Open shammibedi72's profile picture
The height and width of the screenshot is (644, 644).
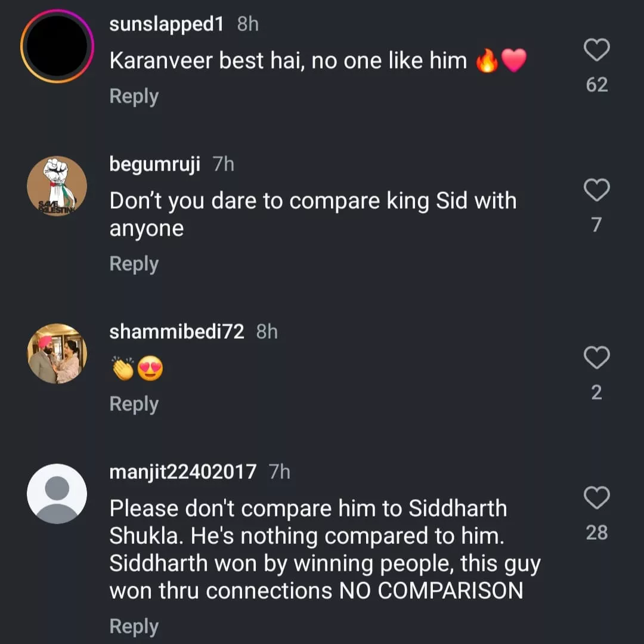(x=57, y=354)
